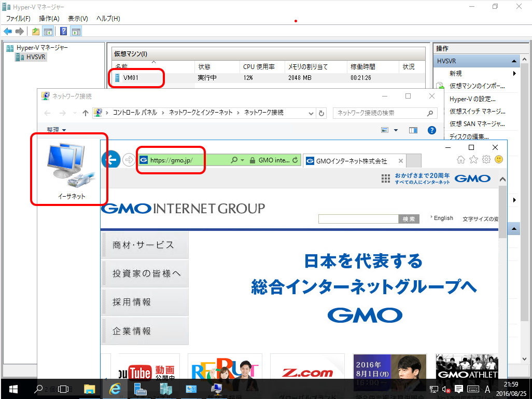Viewport: 532px width, 399px height.
Task: Collapse the HVSVR section in the 操作 pane
Action: (x=514, y=61)
